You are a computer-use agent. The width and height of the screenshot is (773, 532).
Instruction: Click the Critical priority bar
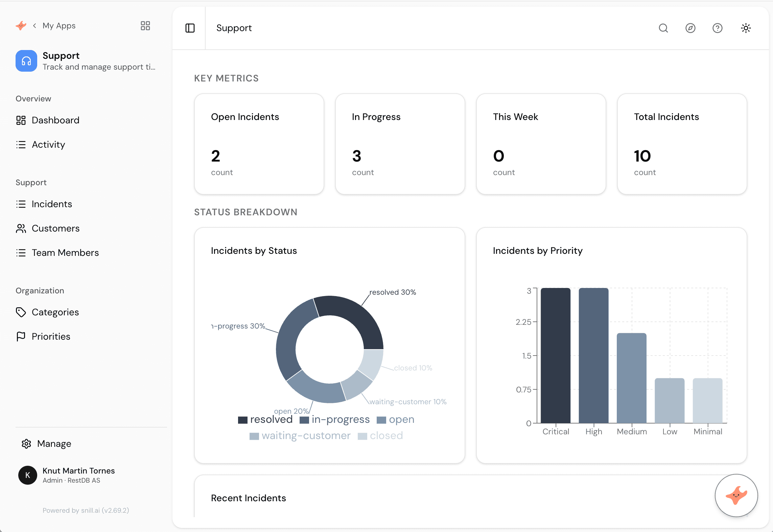[556, 356]
